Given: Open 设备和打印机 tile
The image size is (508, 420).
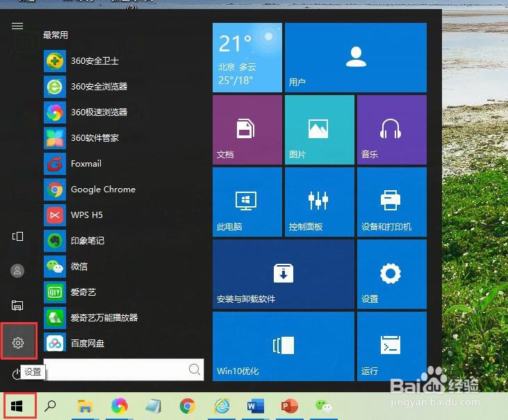Looking at the screenshot, I should [x=392, y=202].
